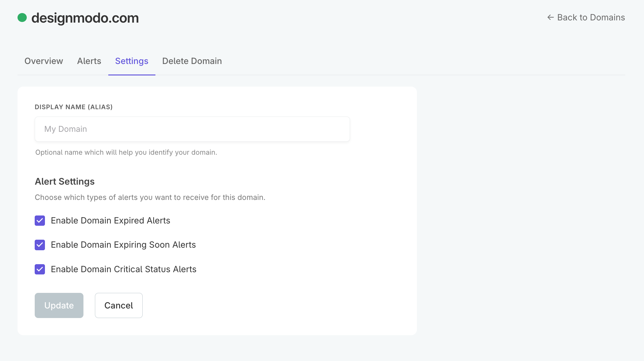Focus the Display Name (Alias) text box
The height and width of the screenshot is (361, 644).
[192, 129]
